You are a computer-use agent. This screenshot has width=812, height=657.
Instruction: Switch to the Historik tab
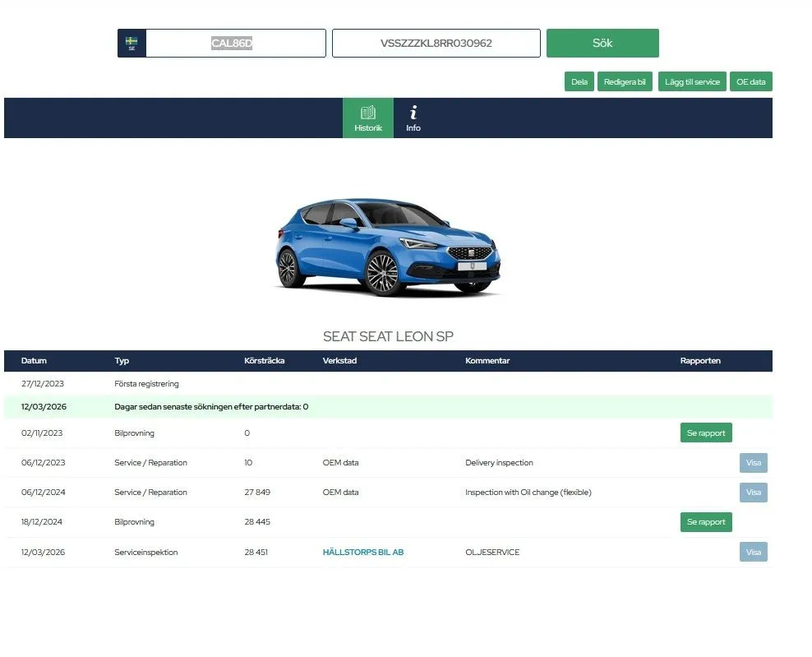(368, 118)
